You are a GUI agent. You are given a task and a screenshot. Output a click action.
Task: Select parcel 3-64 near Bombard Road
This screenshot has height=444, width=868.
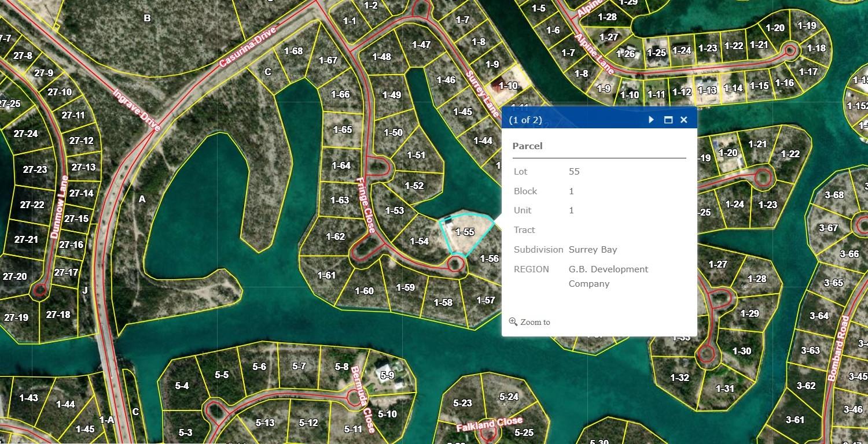click(819, 316)
